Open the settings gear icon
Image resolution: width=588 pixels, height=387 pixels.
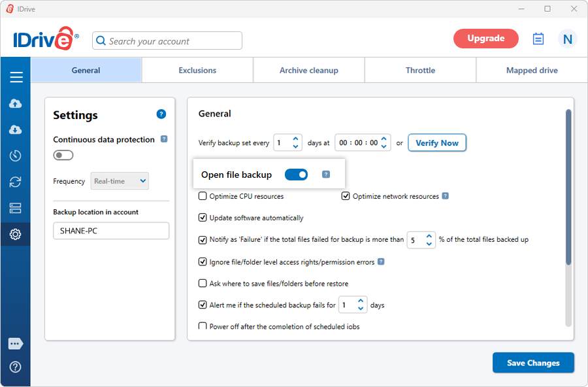(16, 234)
